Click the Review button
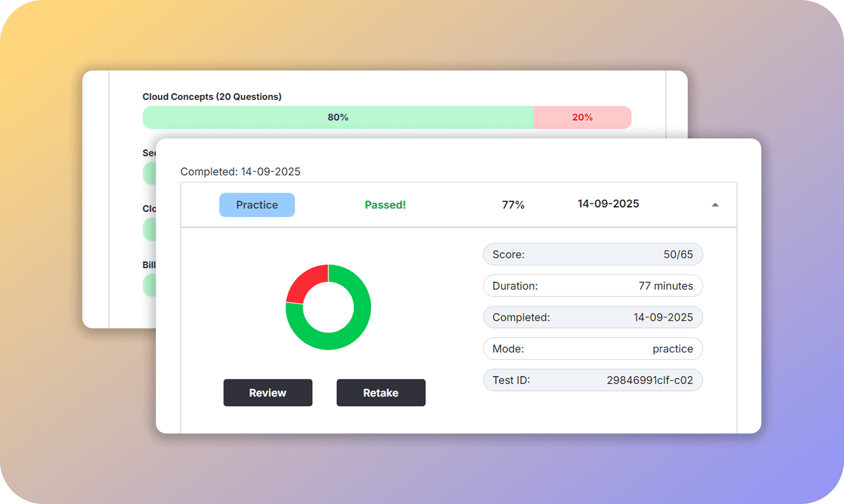Image resolution: width=844 pixels, height=504 pixels. point(267,393)
